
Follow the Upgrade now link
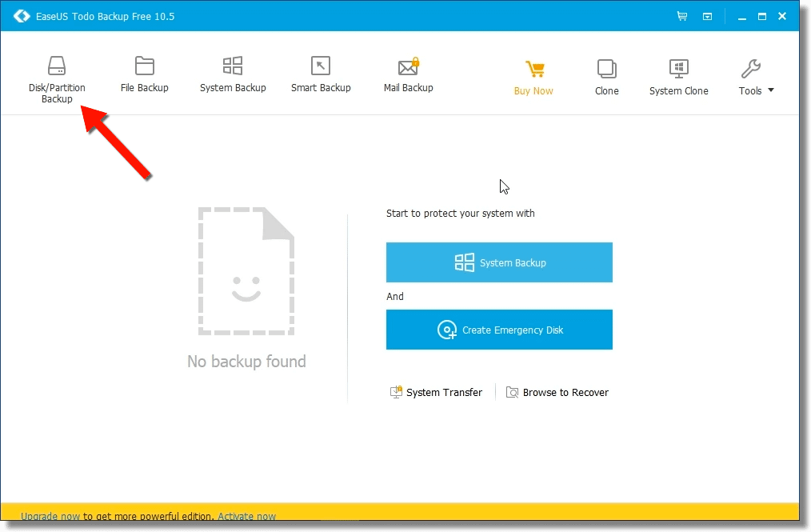[x=50, y=516]
